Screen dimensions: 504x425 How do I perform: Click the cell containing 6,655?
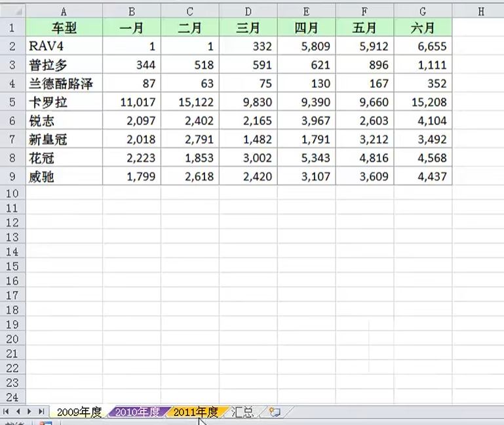pos(423,46)
